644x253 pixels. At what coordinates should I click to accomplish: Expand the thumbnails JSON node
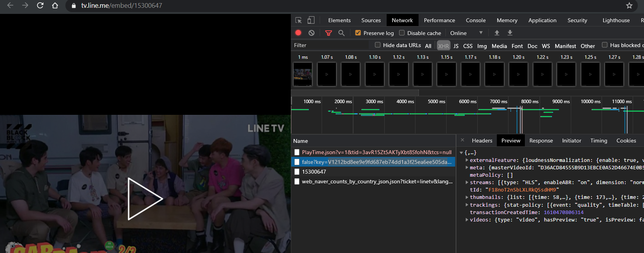[x=467, y=197]
